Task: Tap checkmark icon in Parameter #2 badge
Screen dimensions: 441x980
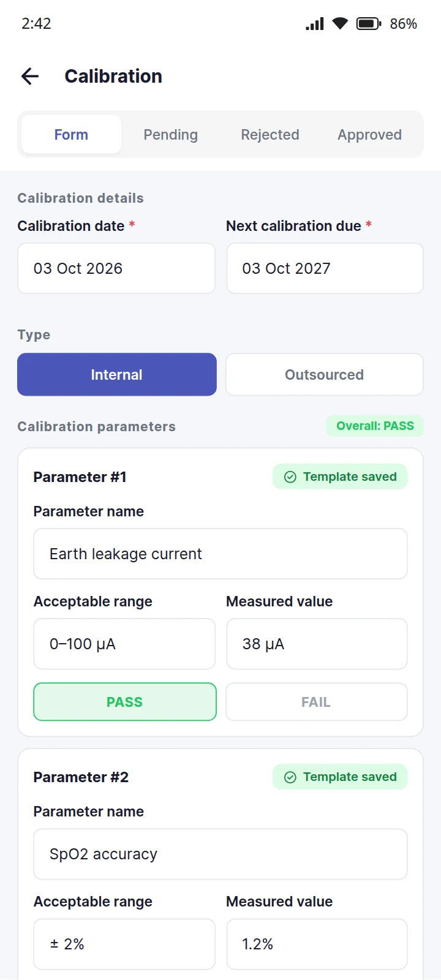Action: click(290, 777)
